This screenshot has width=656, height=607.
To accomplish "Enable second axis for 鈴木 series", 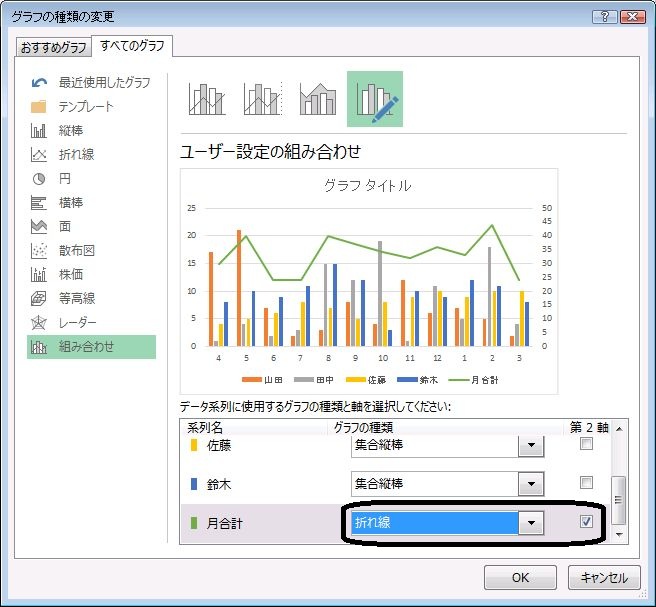I will 587,483.
